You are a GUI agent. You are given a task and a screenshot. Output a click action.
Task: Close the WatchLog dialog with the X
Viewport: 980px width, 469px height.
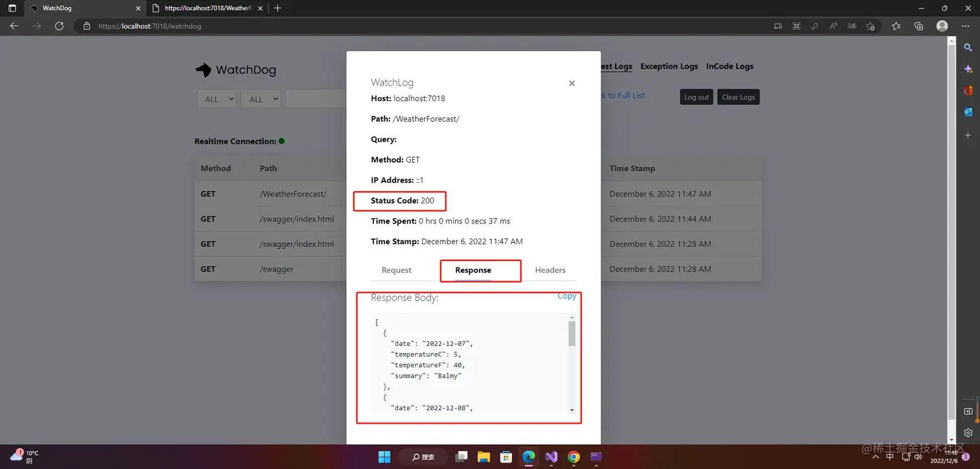point(572,84)
